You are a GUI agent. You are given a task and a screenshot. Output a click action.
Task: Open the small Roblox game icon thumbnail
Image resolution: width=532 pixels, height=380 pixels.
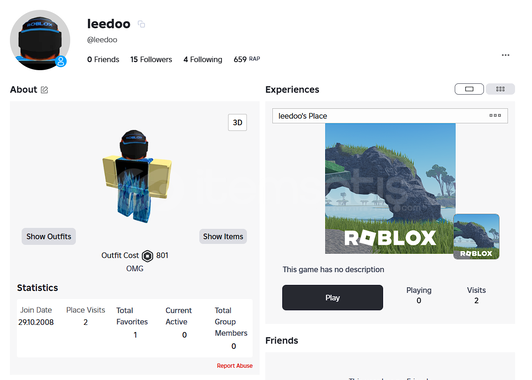pyautogui.click(x=476, y=236)
